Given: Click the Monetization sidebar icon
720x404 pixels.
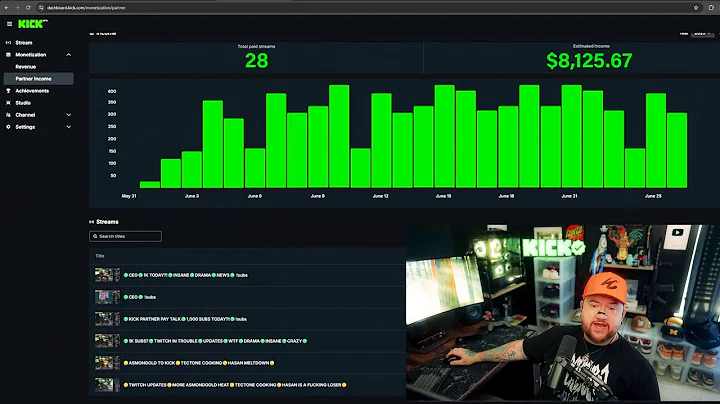Looking at the screenshot, I should [8, 55].
